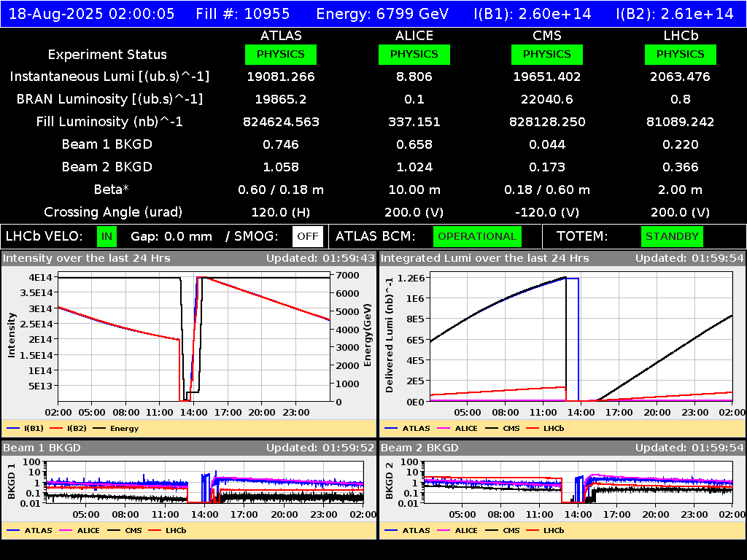Viewport: 747px width, 560px height.
Task: Click the Beta* value '10.00 m'
Action: (414, 190)
